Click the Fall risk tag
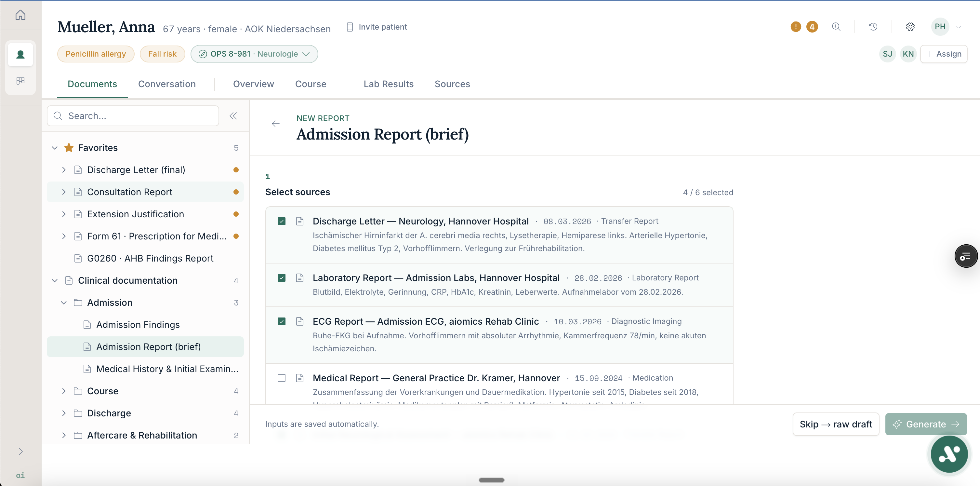This screenshot has width=980, height=486. (x=162, y=54)
